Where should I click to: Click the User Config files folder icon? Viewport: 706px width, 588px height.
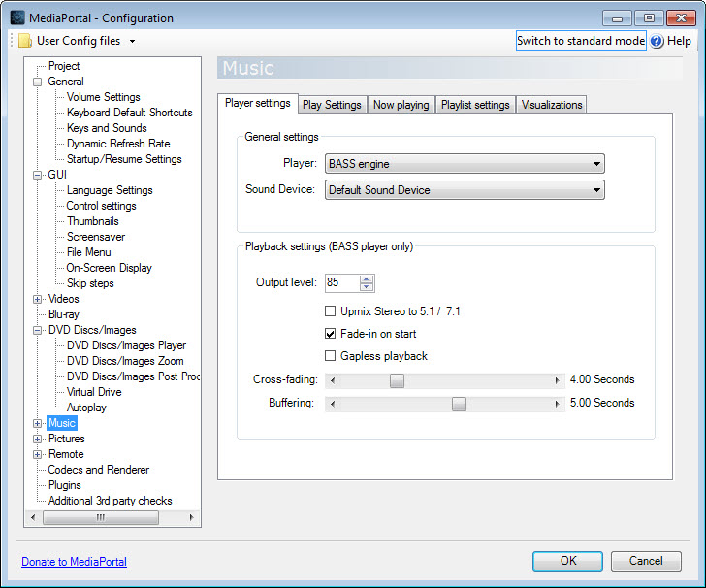(x=25, y=41)
